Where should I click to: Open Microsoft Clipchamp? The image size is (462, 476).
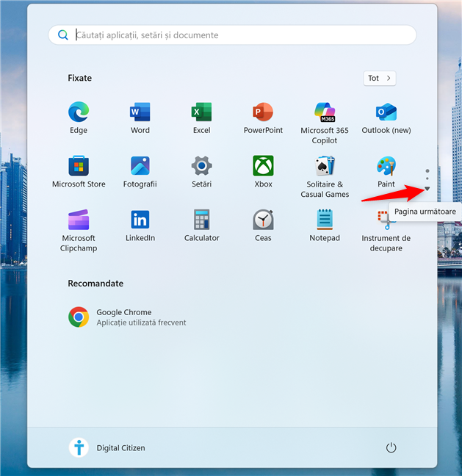[79, 231]
